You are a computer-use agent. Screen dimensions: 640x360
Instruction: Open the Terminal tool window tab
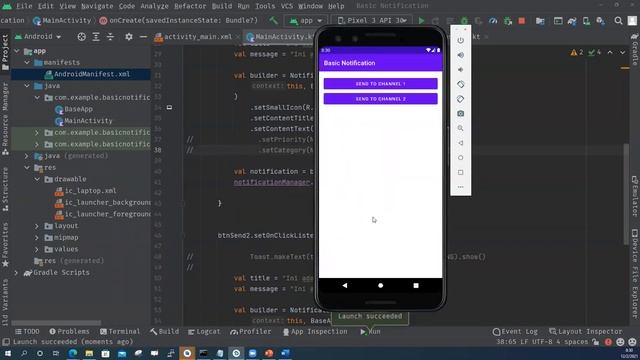(x=120, y=331)
